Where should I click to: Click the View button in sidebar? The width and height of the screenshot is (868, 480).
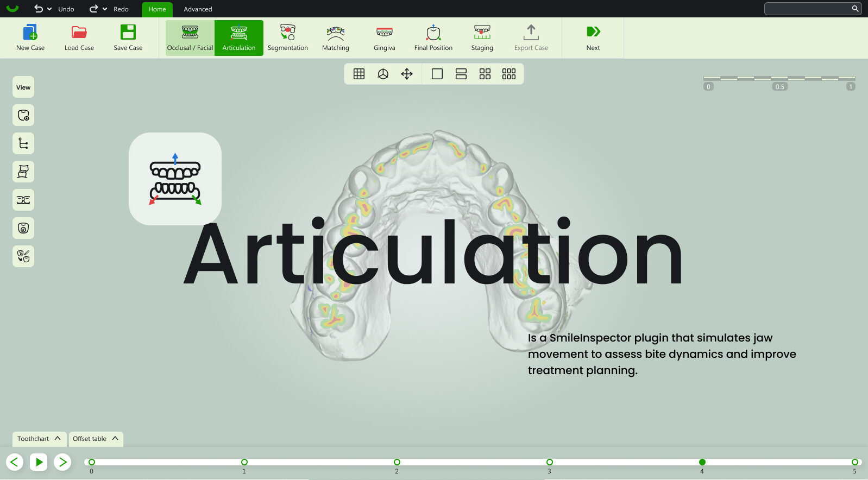pos(23,87)
